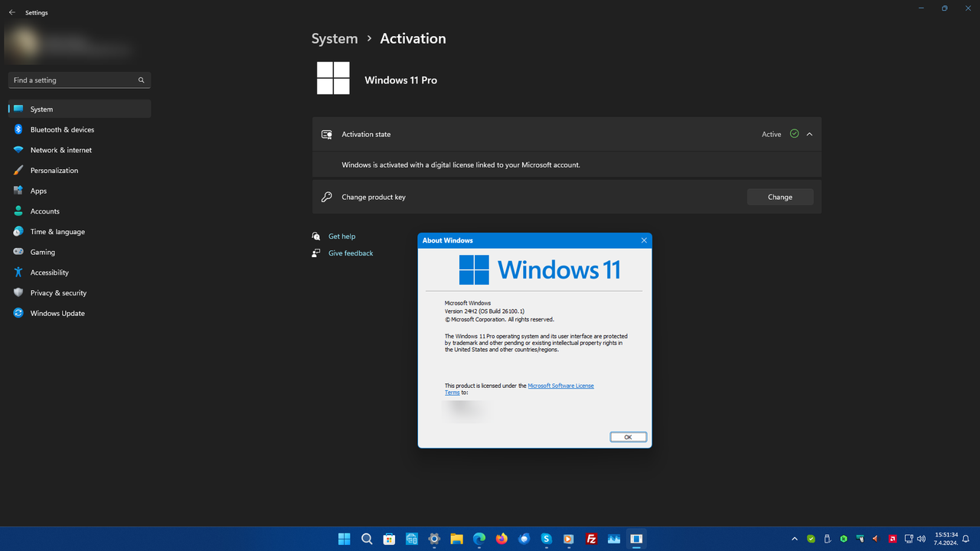The image size is (980, 551).
Task: Open Bluetooth & devices settings
Action: (80, 129)
